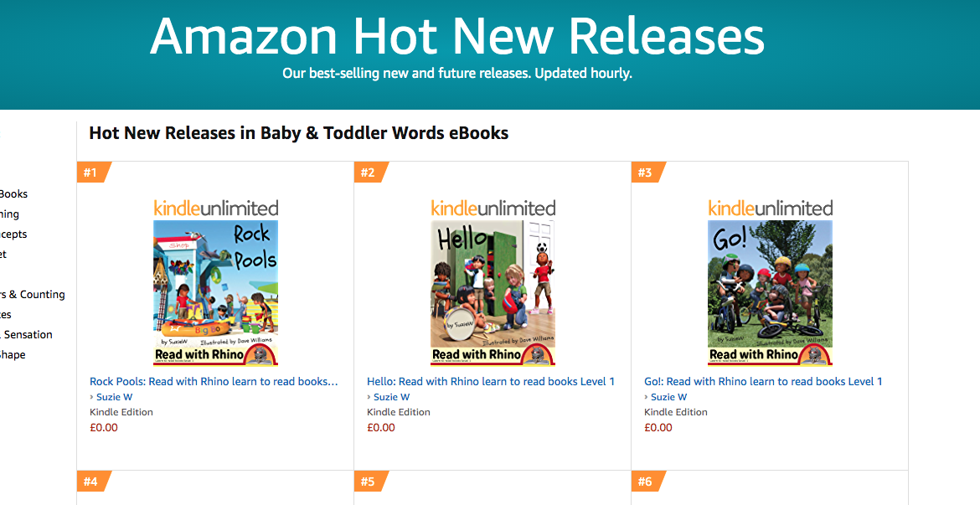Viewport: 980px width, 505px height.
Task: Open the Rock Pools book cover
Action: [x=215, y=292]
